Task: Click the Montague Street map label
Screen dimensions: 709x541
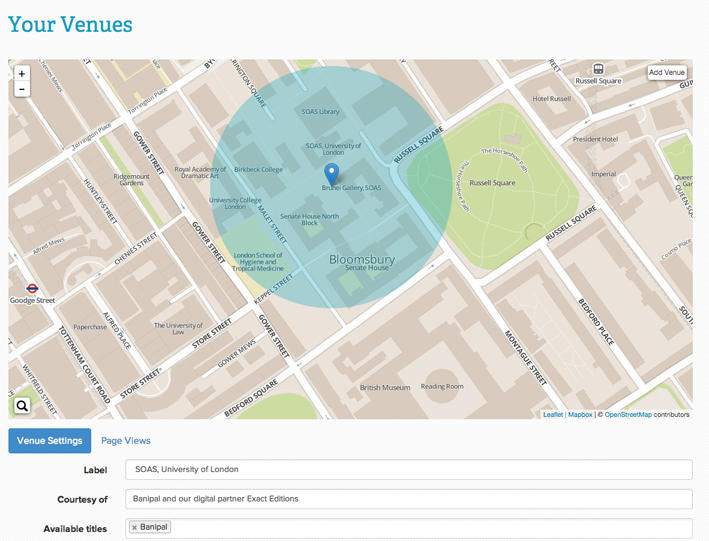Action: click(525, 358)
